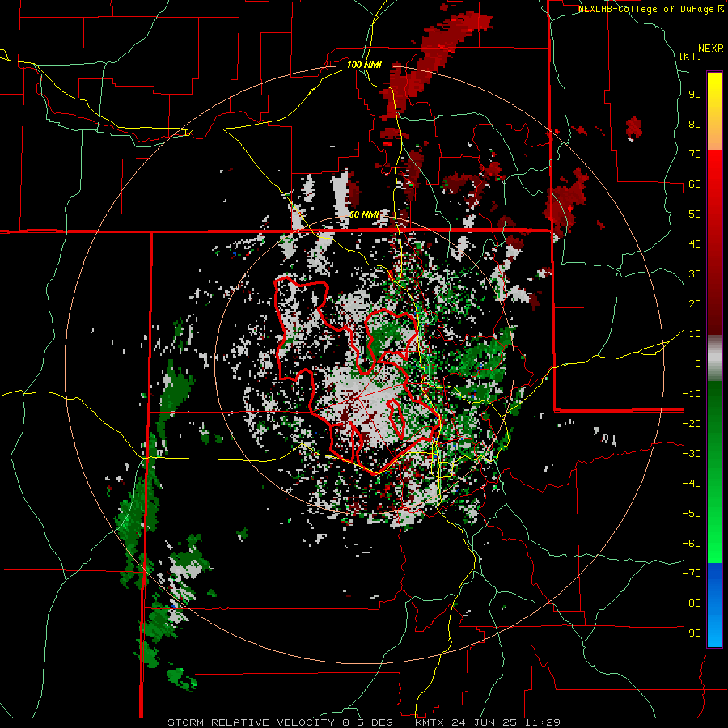Click the 40 value on the velocity scale
This screenshot has height=728, width=728.
(695, 244)
